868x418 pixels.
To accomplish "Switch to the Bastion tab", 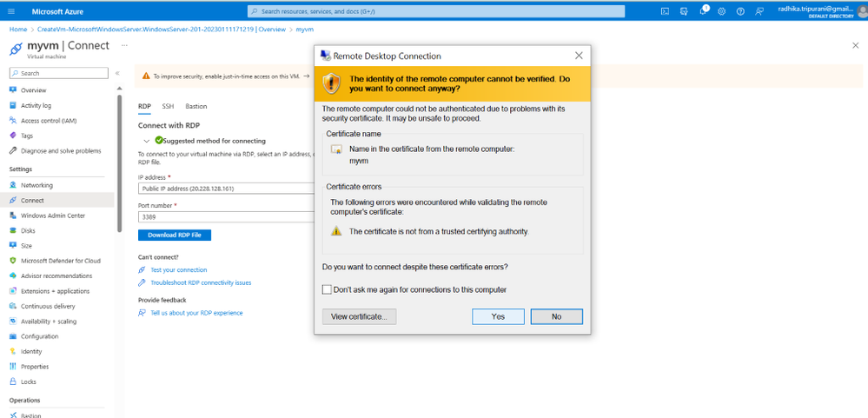I will click(196, 106).
